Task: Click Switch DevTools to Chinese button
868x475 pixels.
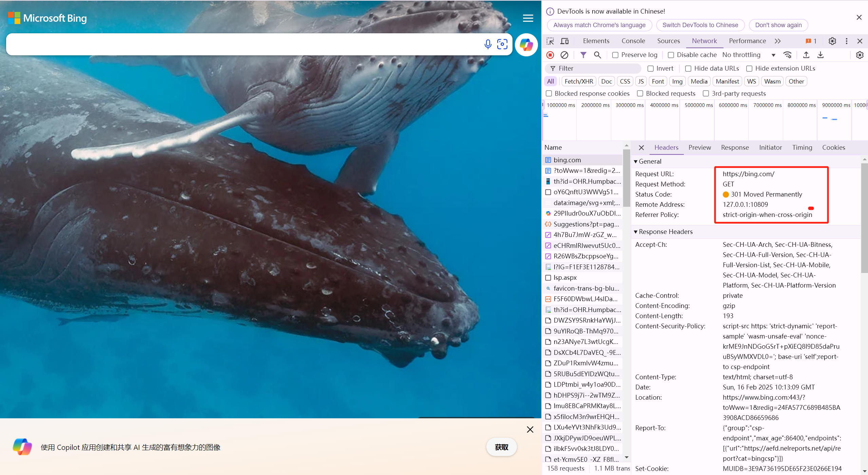Action: [700, 25]
